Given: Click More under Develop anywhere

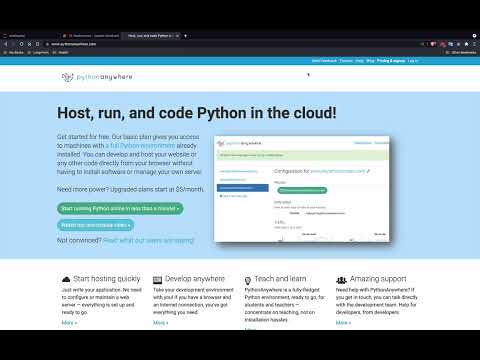Looking at the screenshot, I should 161,323.
